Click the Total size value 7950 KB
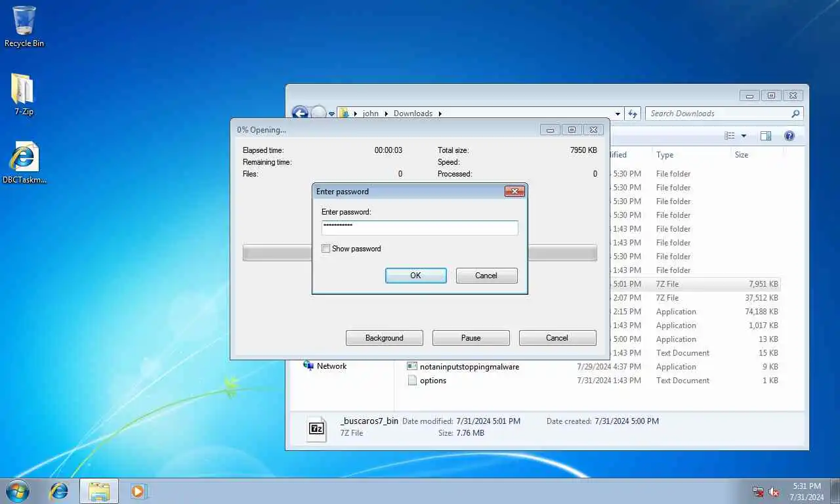 [583, 150]
